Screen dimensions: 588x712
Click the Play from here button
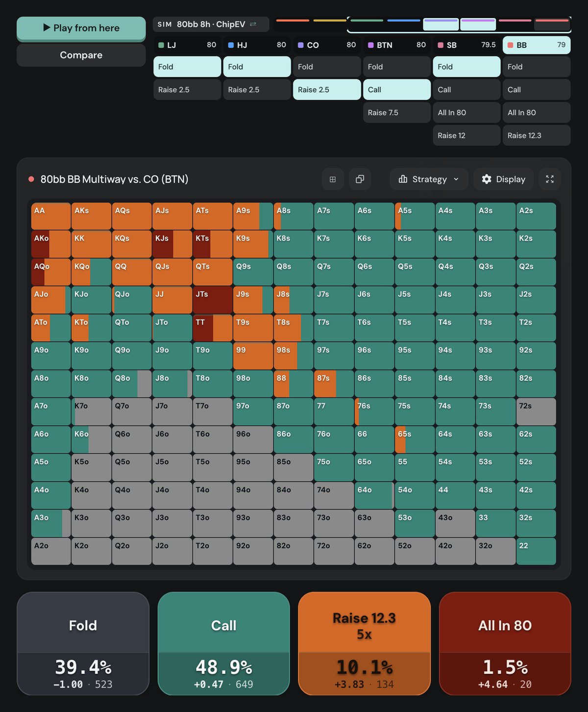[x=81, y=28]
